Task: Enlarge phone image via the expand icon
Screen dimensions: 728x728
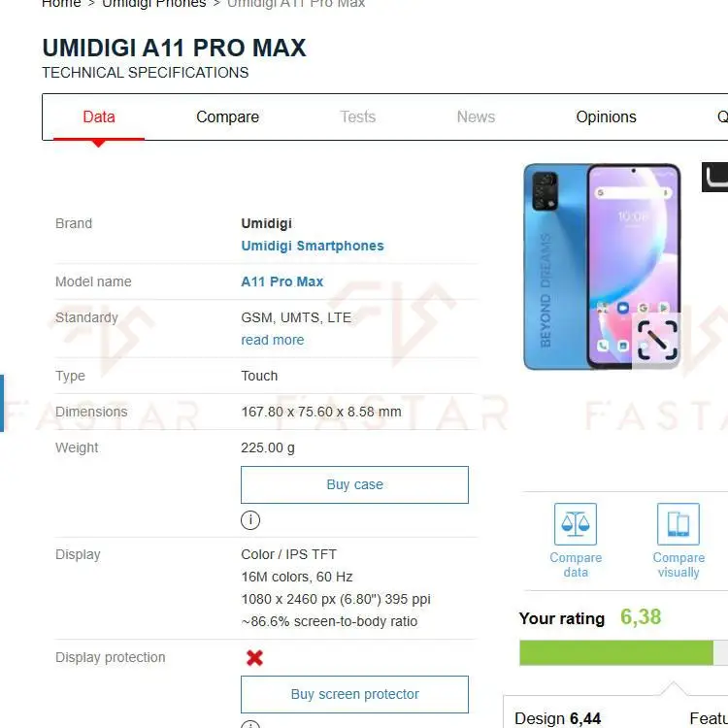Action: (x=657, y=341)
